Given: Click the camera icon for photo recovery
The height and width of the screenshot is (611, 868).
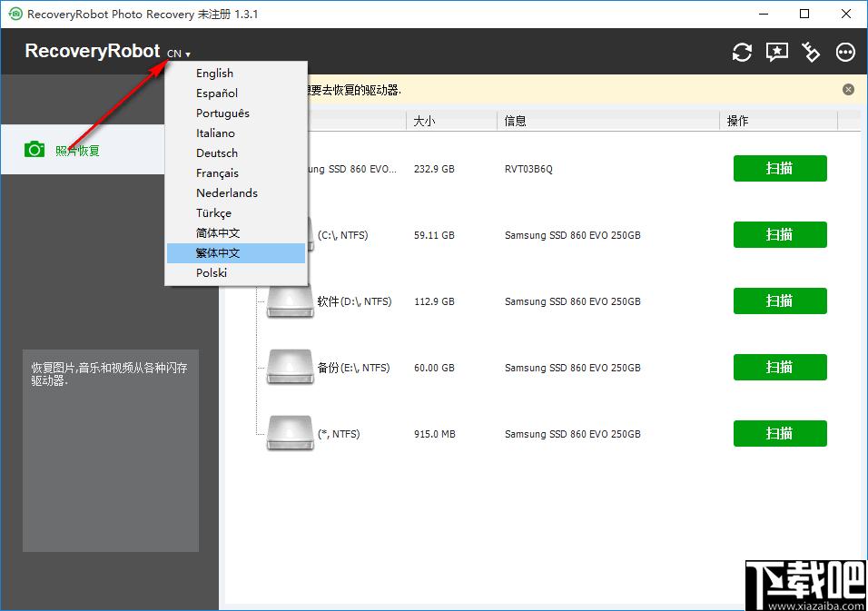Looking at the screenshot, I should [x=35, y=150].
